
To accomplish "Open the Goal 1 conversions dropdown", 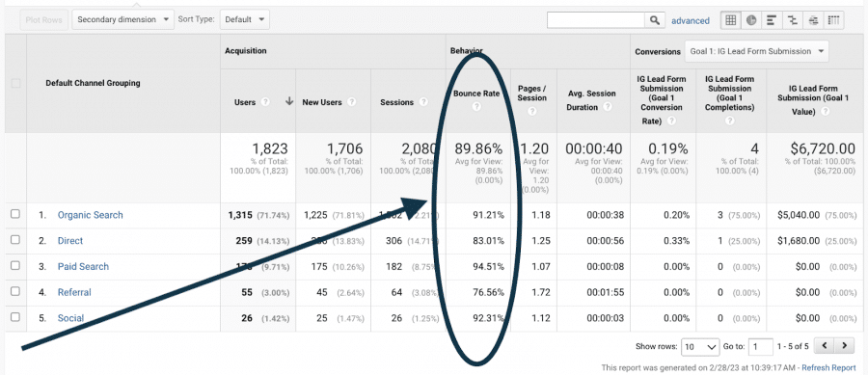I will point(757,51).
